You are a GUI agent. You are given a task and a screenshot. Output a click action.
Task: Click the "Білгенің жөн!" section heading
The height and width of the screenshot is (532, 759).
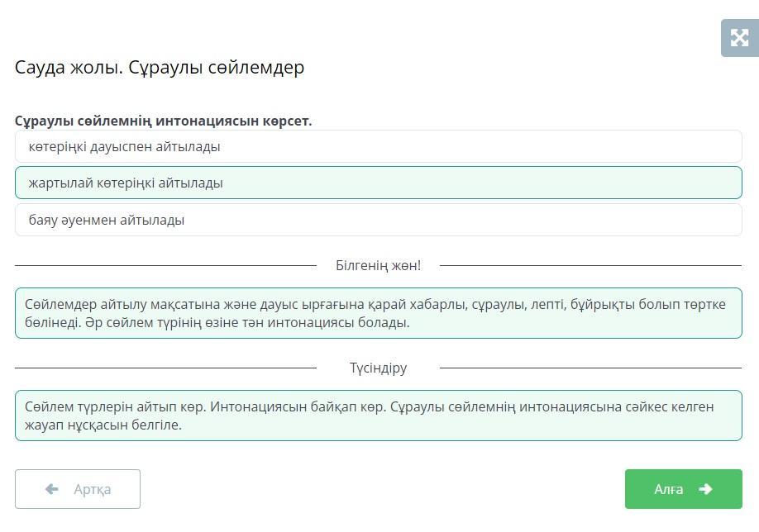pyautogui.click(x=378, y=265)
